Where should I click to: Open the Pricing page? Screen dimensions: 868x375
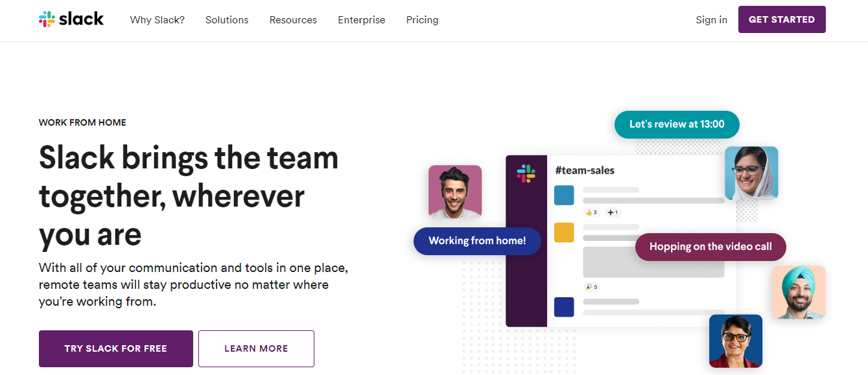[423, 20]
